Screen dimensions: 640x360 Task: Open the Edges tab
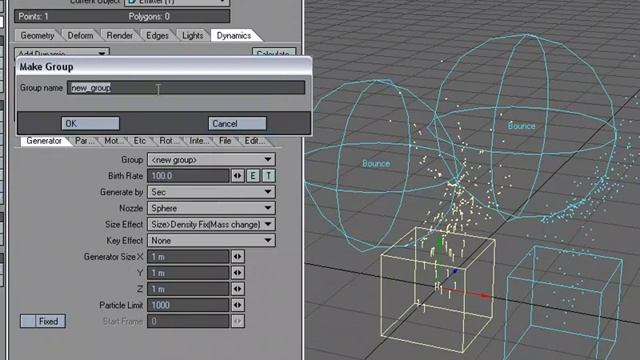point(157,36)
